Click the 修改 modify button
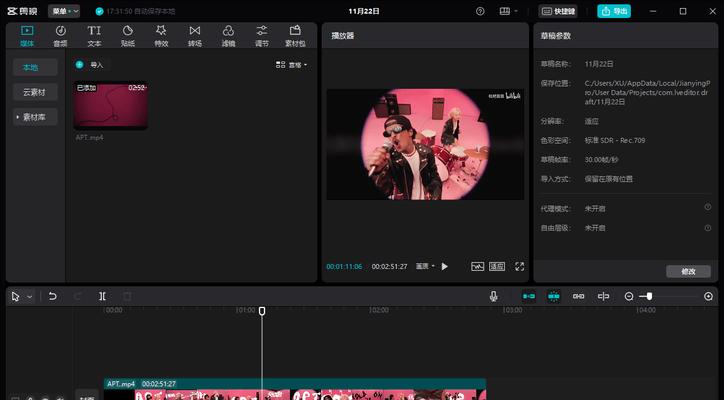This screenshot has height=400, width=724. point(688,272)
